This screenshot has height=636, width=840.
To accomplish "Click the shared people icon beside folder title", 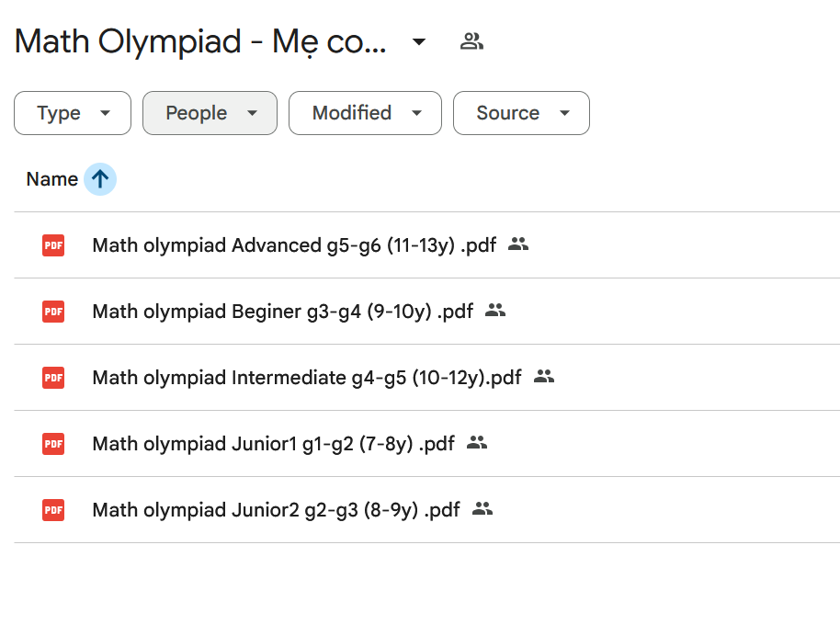I will click(x=471, y=41).
